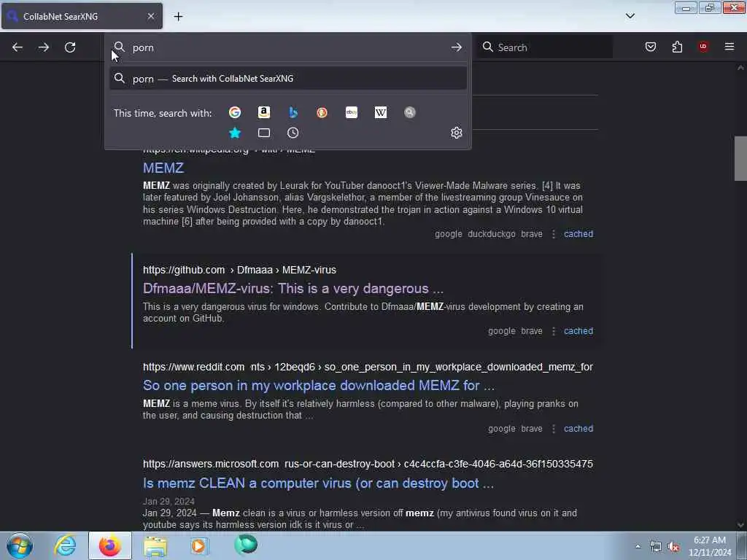Screen dimensions: 747x560
Task: Search this time with DuckDuckGo
Action: coord(322,112)
